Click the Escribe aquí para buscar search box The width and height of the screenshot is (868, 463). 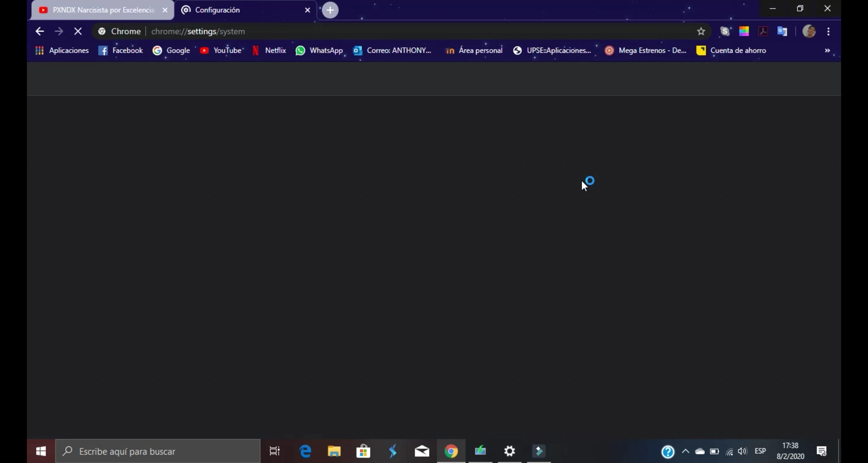[x=158, y=451]
